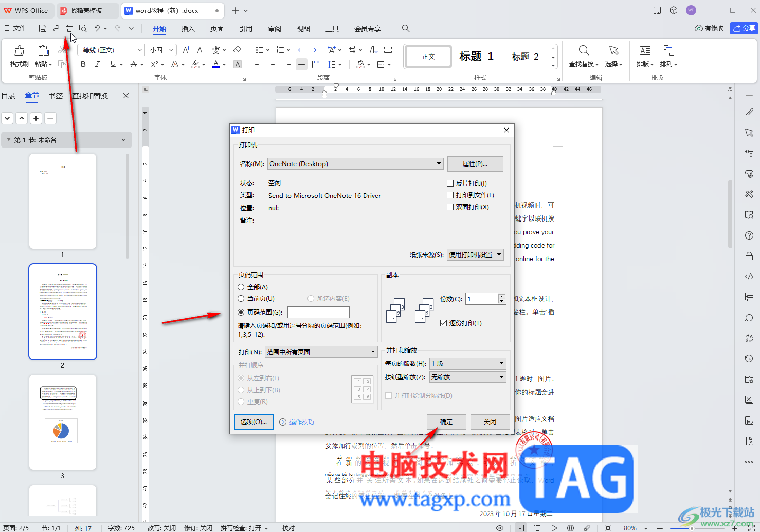Open font size dropdown 小四
This screenshot has width=760, height=532.
coord(171,50)
